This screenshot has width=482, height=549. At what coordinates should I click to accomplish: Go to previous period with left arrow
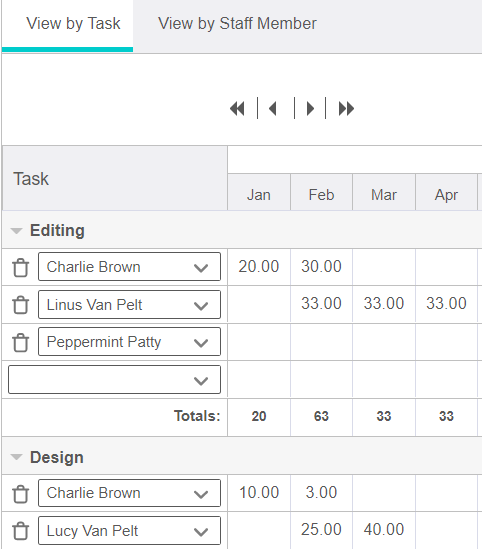point(273,109)
